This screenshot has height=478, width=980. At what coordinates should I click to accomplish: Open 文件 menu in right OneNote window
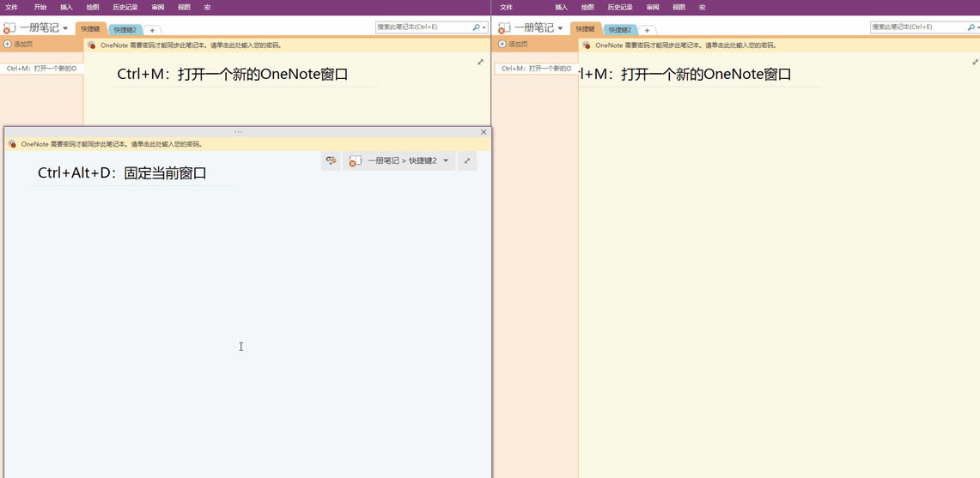tap(506, 8)
